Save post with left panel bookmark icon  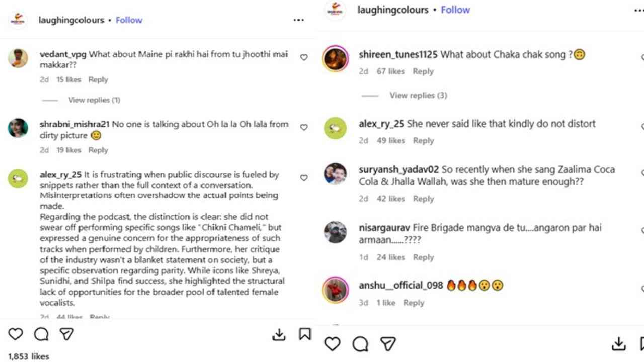coord(304,334)
